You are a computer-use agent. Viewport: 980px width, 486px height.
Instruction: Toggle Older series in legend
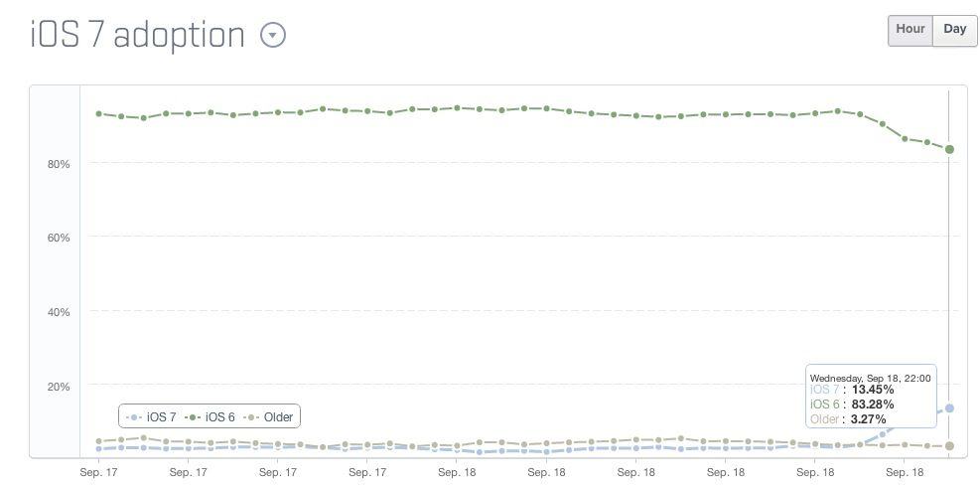[x=270, y=417]
